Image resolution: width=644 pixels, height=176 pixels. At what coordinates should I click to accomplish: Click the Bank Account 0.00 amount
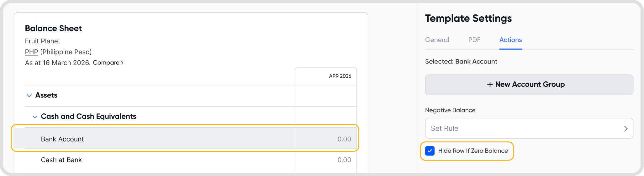pos(344,139)
